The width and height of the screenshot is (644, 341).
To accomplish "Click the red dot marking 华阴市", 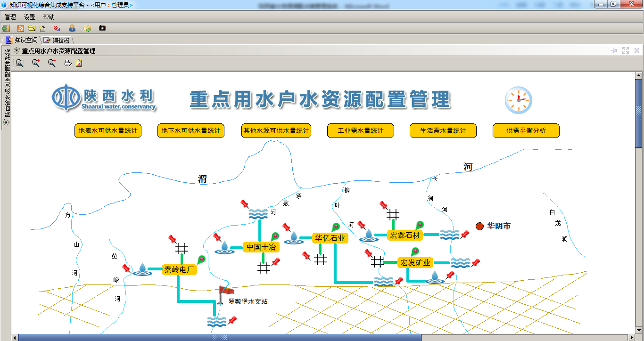I will tap(480, 226).
